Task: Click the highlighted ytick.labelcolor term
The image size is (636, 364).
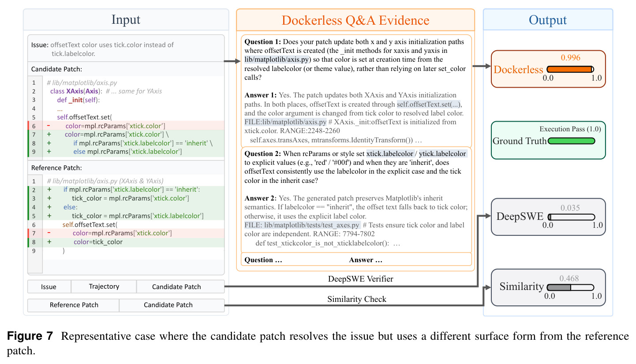Action: [442, 154]
